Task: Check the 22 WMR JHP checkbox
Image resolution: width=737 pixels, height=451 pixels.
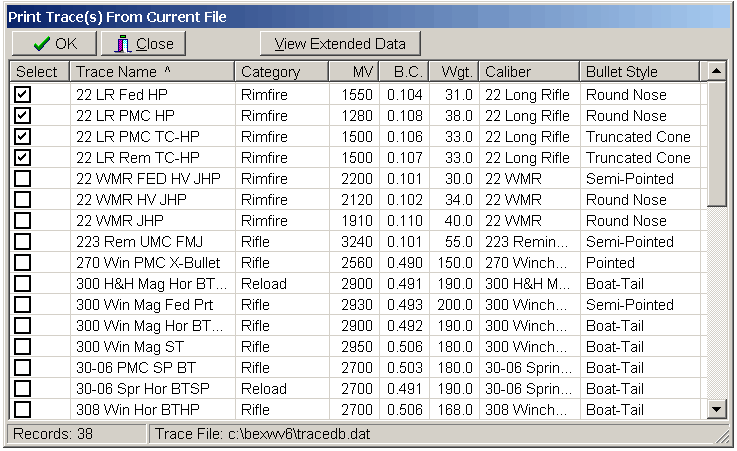Action: coord(22,220)
